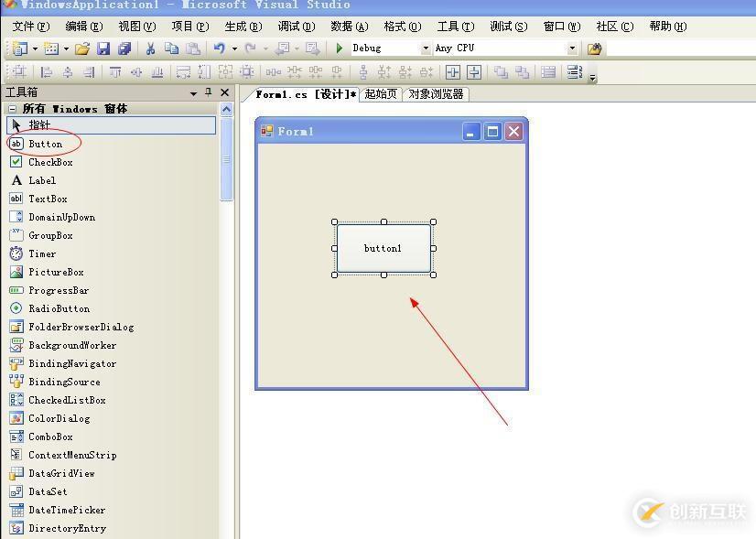Click the Save All icon
This screenshot has width=756, height=539.
coord(124,49)
